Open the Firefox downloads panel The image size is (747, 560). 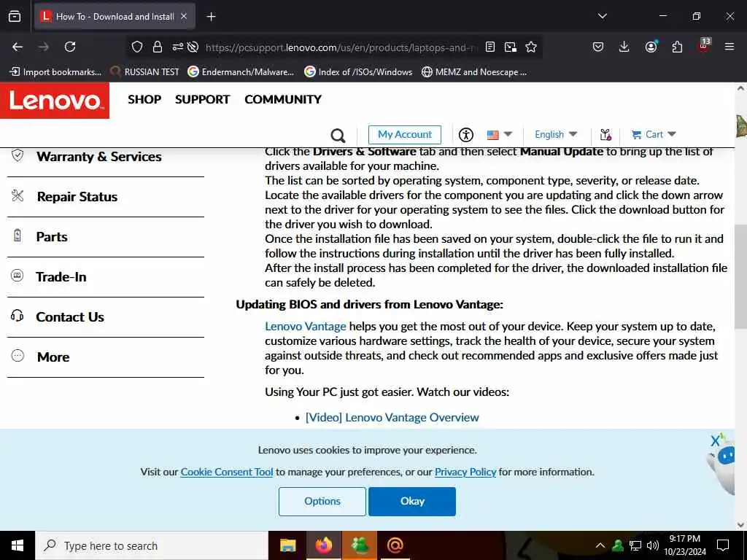pos(624,47)
